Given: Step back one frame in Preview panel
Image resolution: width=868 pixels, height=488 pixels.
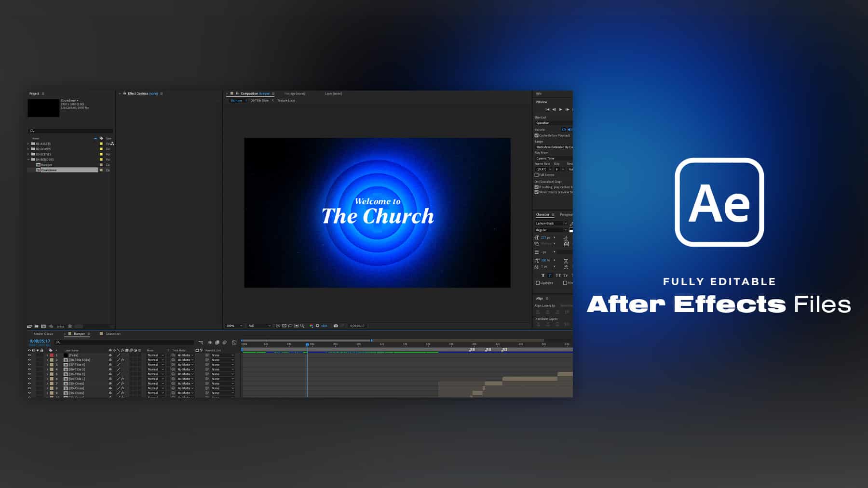Looking at the screenshot, I should click(x=554, y=109).
